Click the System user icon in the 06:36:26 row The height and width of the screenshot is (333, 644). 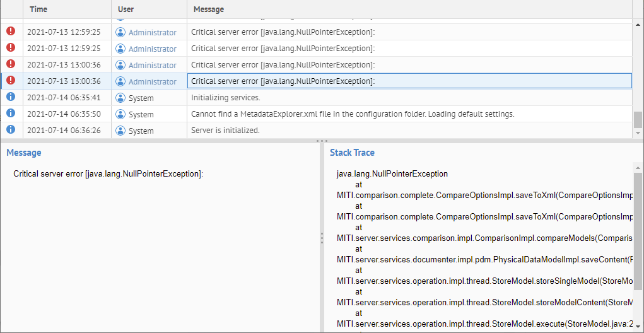(x=120, y=131)
